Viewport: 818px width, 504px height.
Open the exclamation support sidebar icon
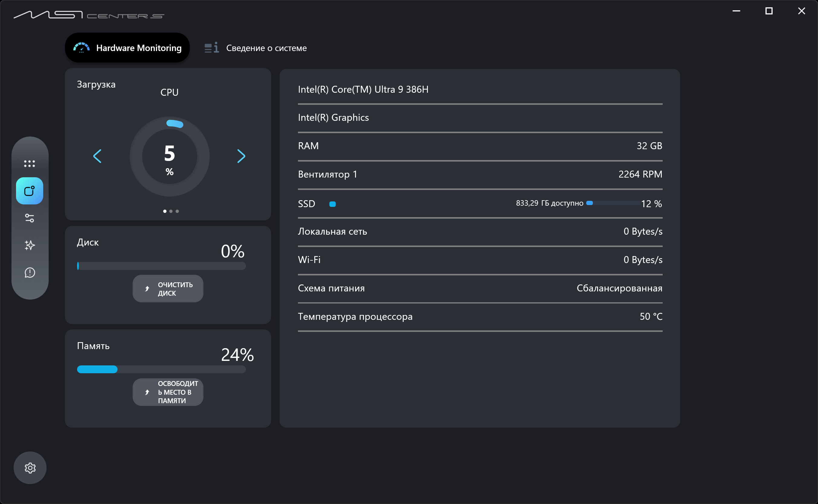(x=30, y=273)
